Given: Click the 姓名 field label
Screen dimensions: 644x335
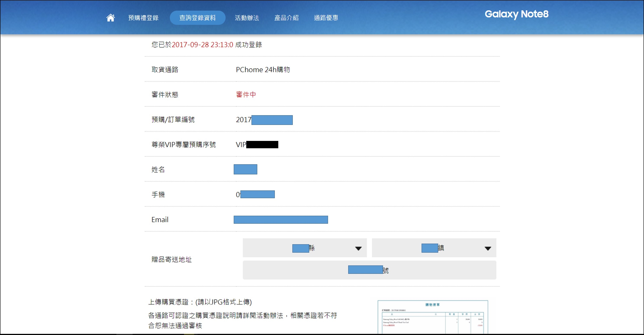Looking at the screenshot, I should [x=158, y=169].
